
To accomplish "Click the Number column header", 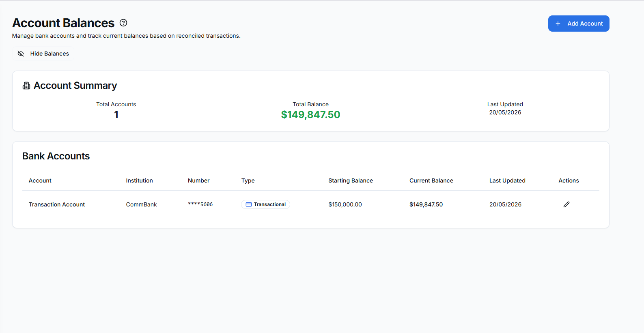I will [x=198, y=180].
